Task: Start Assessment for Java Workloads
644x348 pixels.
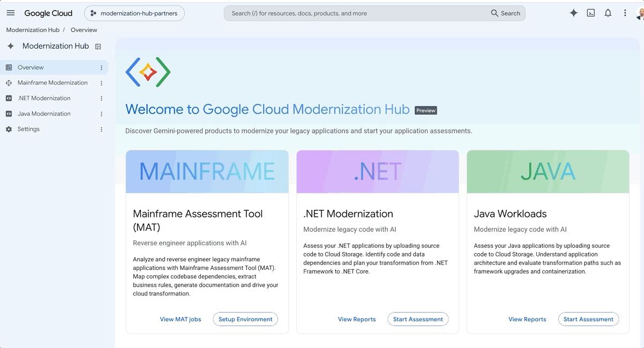Action: click(x=588, y=319)
